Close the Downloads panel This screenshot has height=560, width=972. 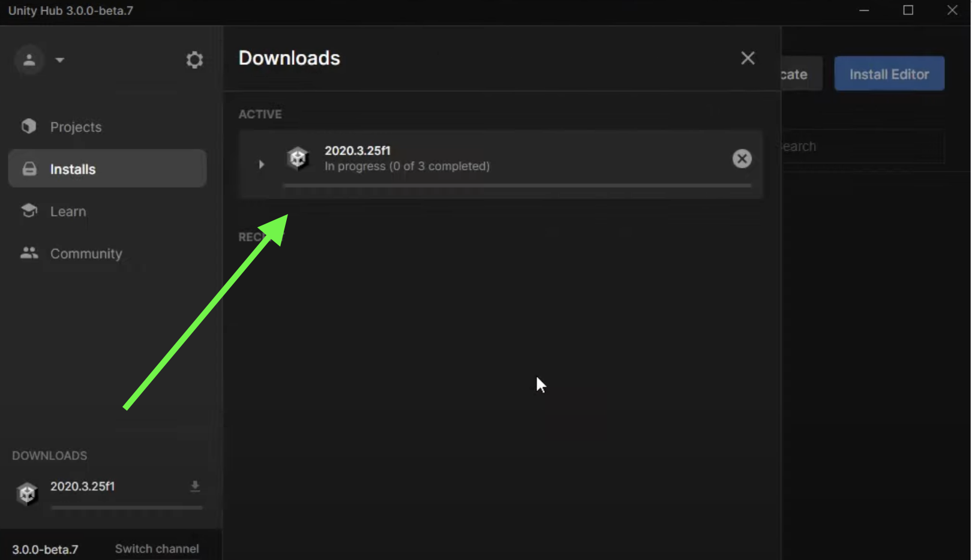[748, 58]
